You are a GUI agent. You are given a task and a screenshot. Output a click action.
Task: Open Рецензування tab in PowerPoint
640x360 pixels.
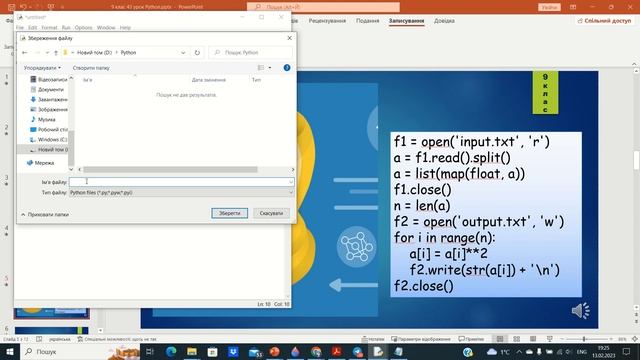pos(327,20)
